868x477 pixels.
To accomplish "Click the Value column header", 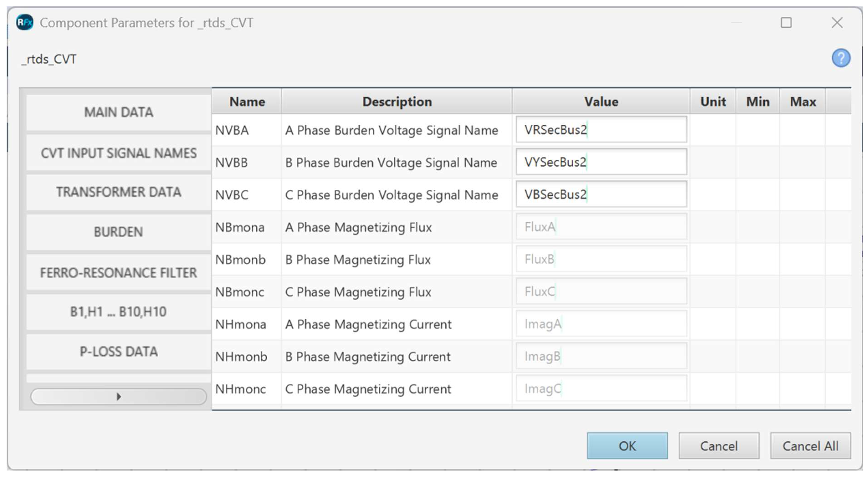I will (601, 101).
